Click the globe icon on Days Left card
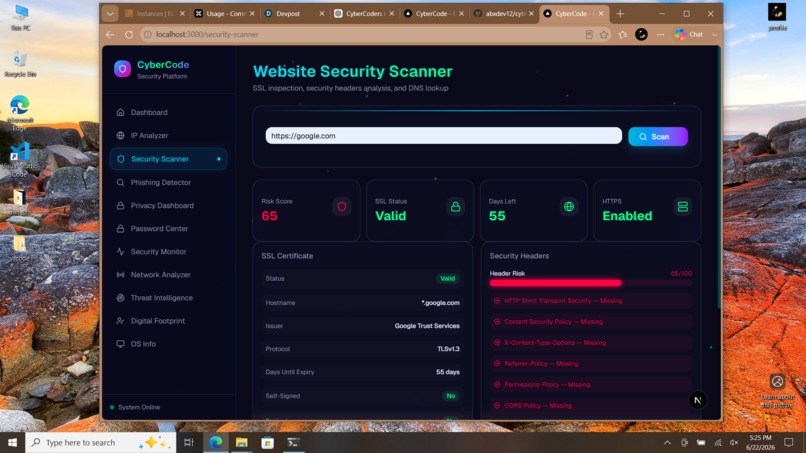806x453 pixels. click(569, 207)
